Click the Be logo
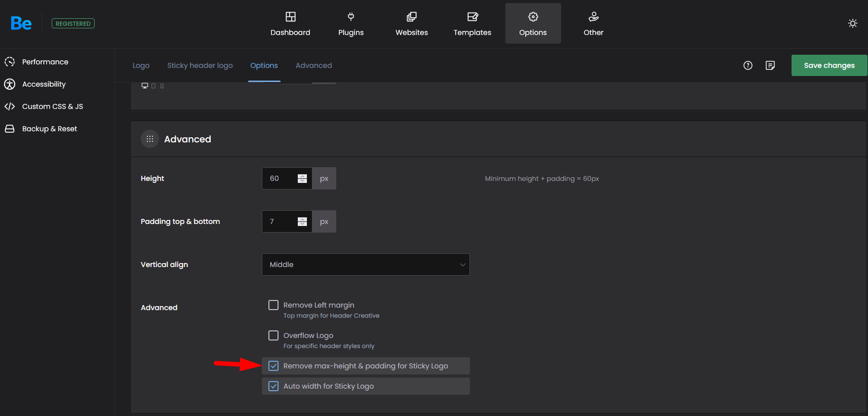Image resolution: width=868 pixels, height=416 pixels. tap(21, 23)
